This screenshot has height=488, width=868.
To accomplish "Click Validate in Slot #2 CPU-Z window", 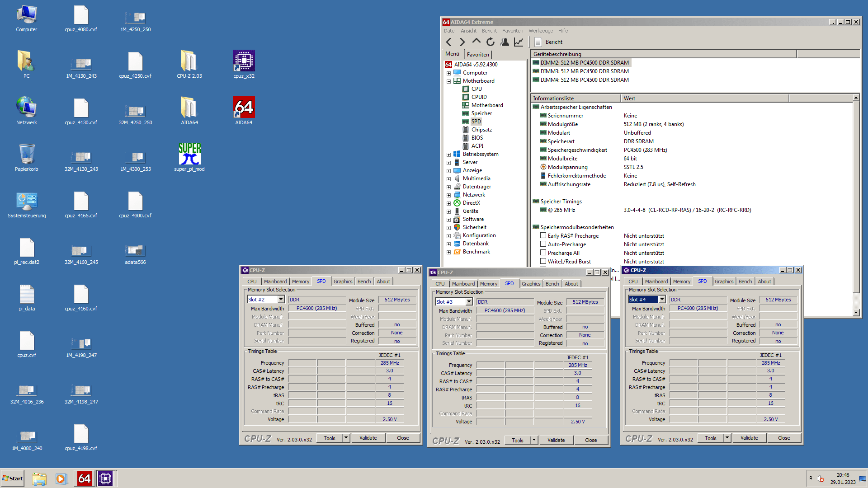I will tap(368, 438).
